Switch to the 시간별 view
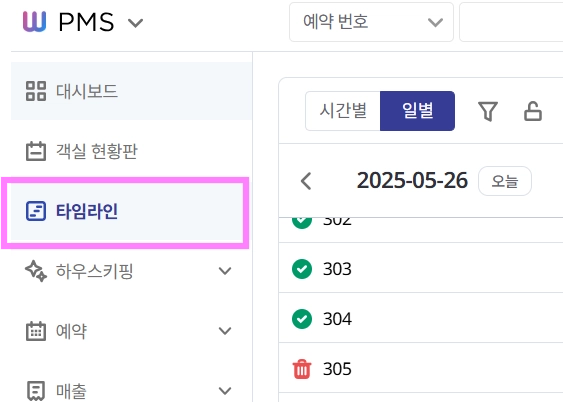Image resolution: width=563 pixels, height=402 pixels. tap(343, 111)
